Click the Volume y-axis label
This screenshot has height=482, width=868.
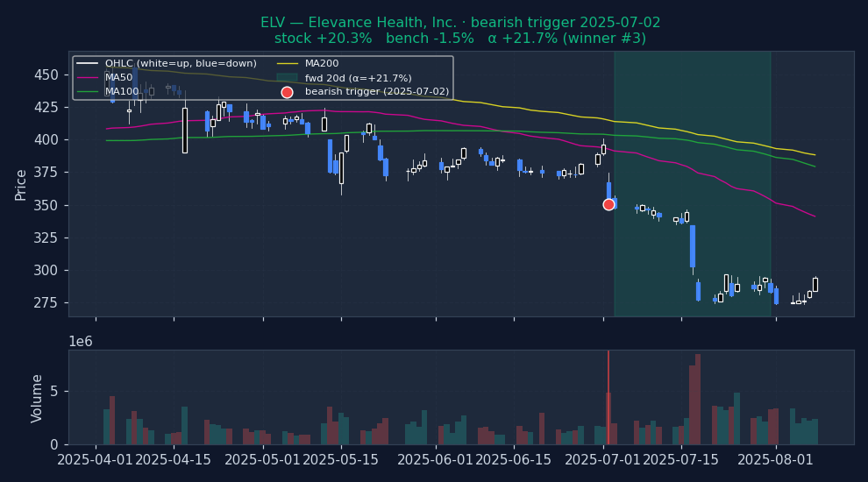37,398
